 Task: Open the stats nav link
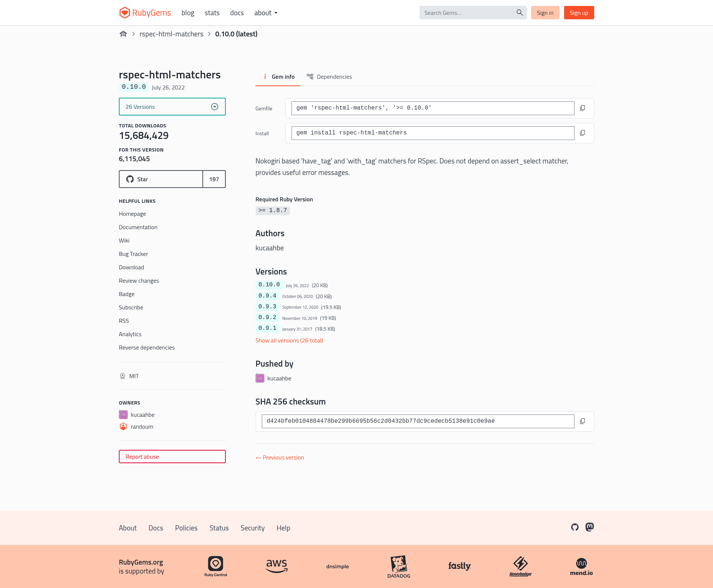tap(212, 13)
